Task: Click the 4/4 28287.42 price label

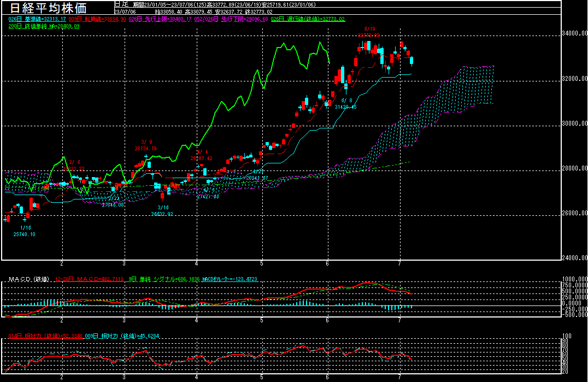Action: pyautogui.click(x=202, y=155)
